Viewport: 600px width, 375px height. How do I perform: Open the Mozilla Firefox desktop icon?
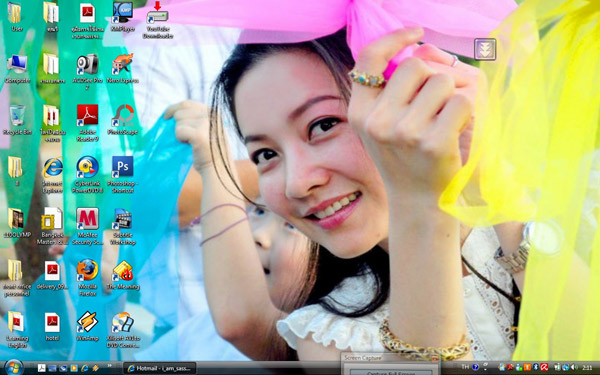87,278
